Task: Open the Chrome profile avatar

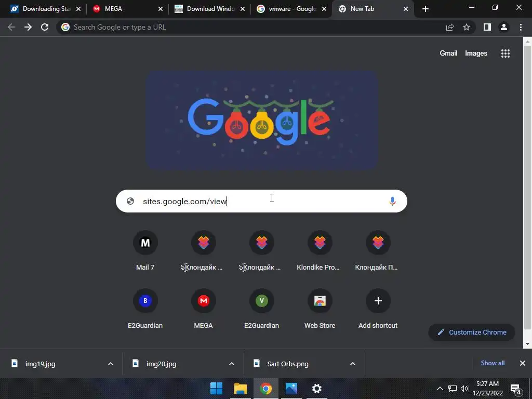Action: 504,27
